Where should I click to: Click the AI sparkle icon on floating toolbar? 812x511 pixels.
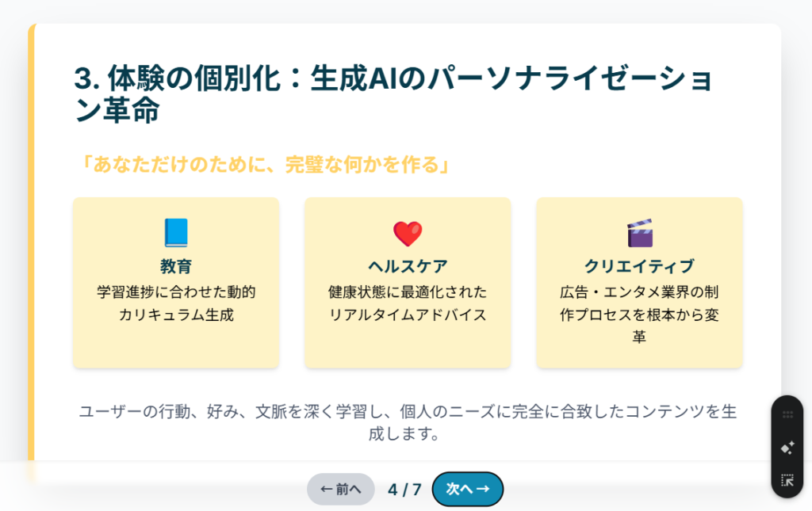click(787, 448)
